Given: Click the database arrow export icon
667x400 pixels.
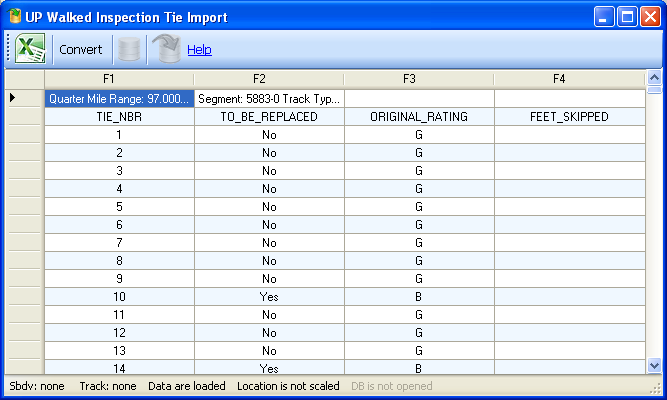Looking at the screenshot, I should point(166,49).
